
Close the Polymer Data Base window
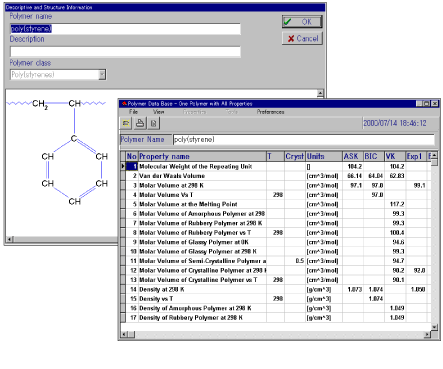pyautogui.click(x=435, y=104)
